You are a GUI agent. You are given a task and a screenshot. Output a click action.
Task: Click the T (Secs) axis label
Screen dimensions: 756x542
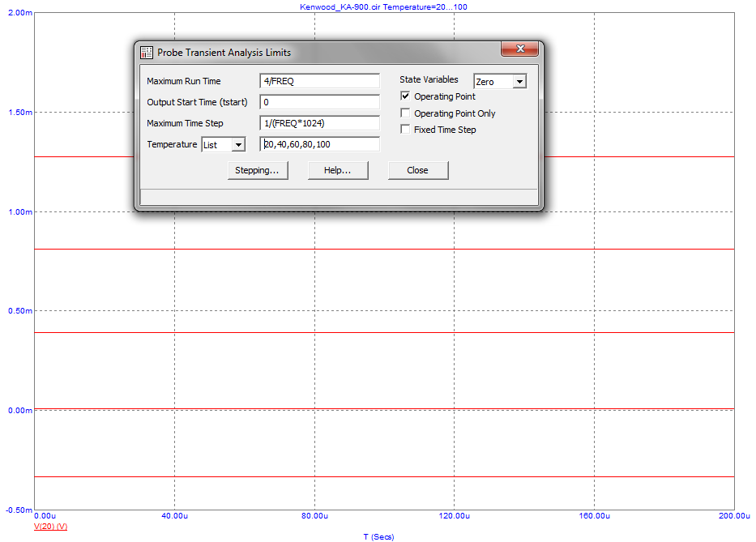click(378, 536)
